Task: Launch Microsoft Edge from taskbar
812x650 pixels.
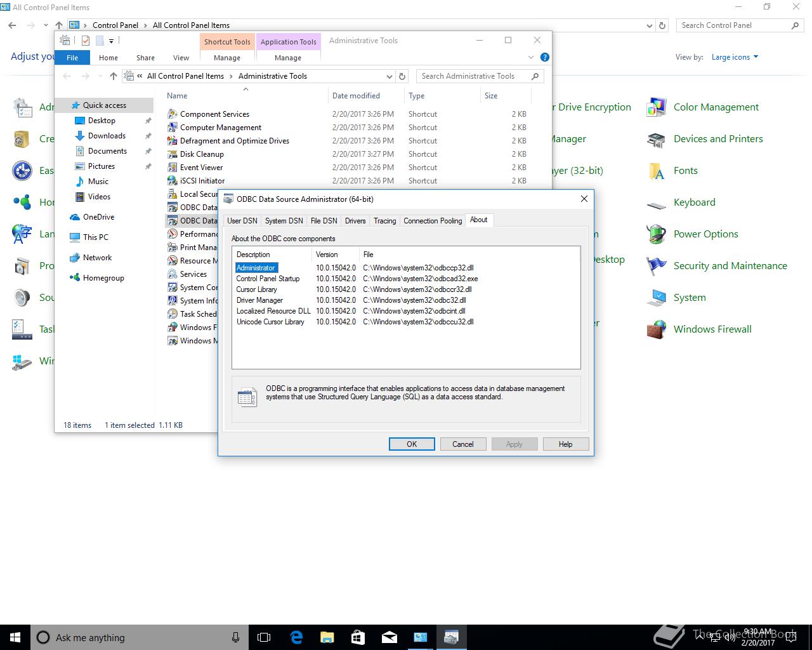Action: (x=296, y=637)
